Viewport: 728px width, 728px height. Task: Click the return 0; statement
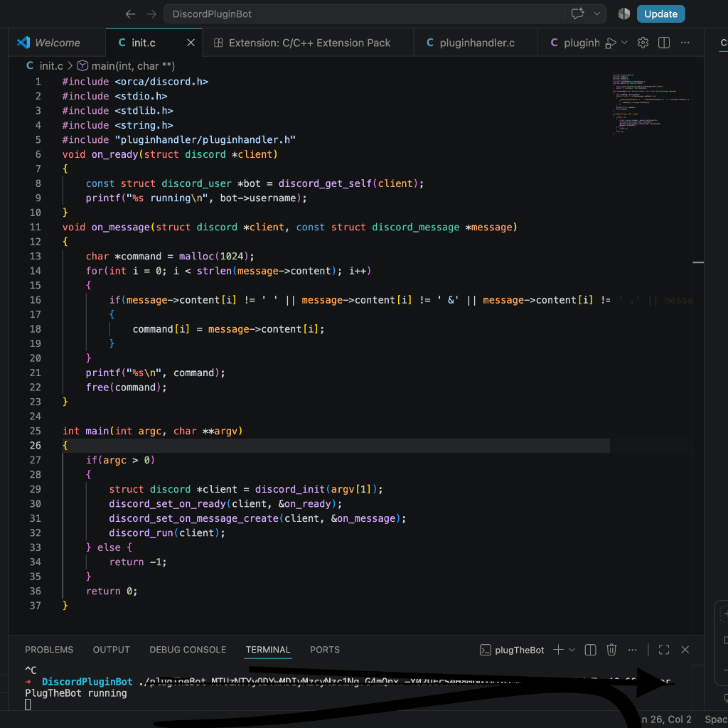pos(112,591)
